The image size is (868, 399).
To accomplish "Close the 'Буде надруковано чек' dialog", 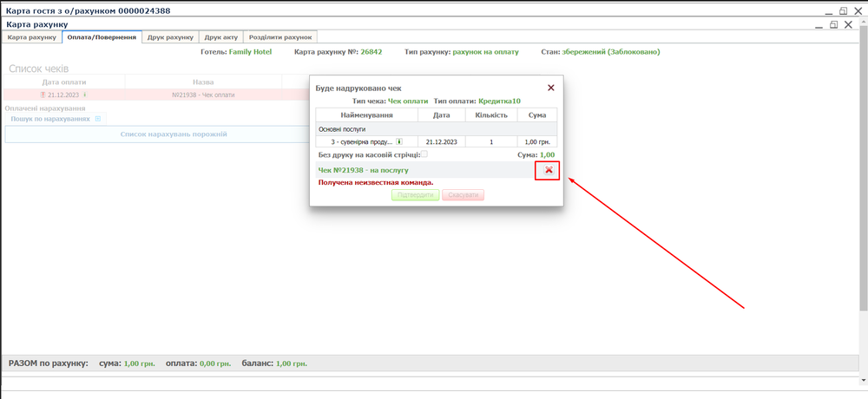I will click(x=550, y=88).
